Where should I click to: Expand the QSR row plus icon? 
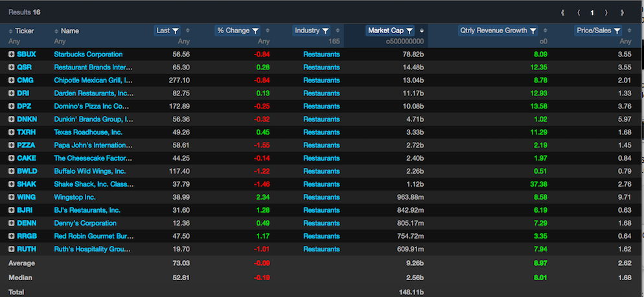coord(12,67)
